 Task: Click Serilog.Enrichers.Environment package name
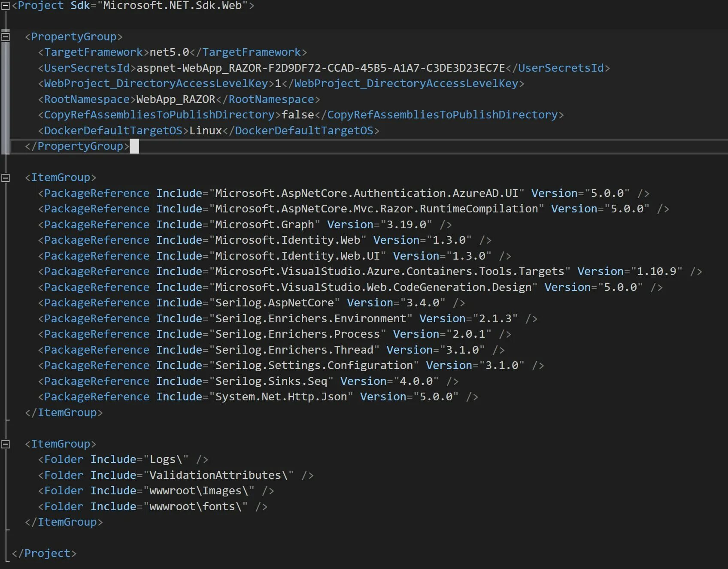click(x=311, y=318)
